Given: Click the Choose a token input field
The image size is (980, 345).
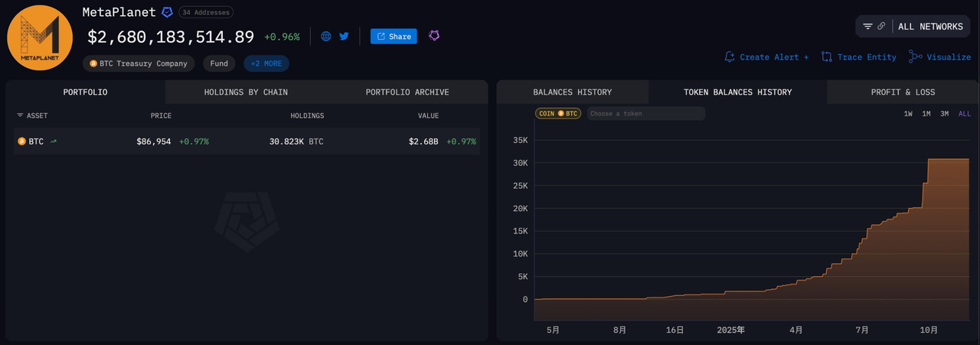Looking at the screenshot, I should coord(645,113).
